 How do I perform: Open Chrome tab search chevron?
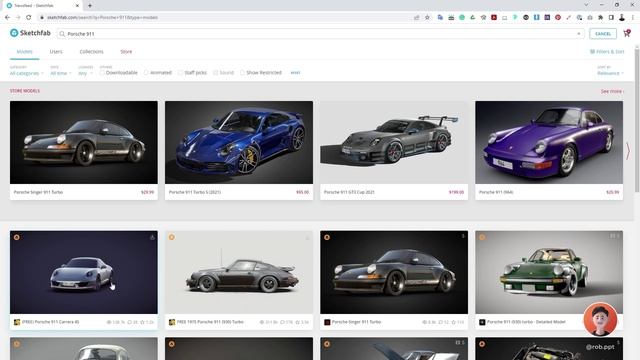586,5
